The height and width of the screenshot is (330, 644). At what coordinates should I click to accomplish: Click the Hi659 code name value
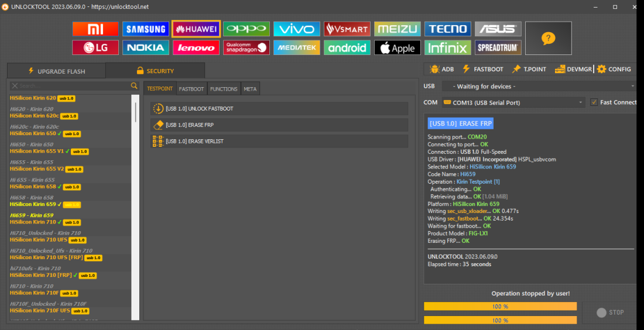pyautogui.click(x=468, y=174)
